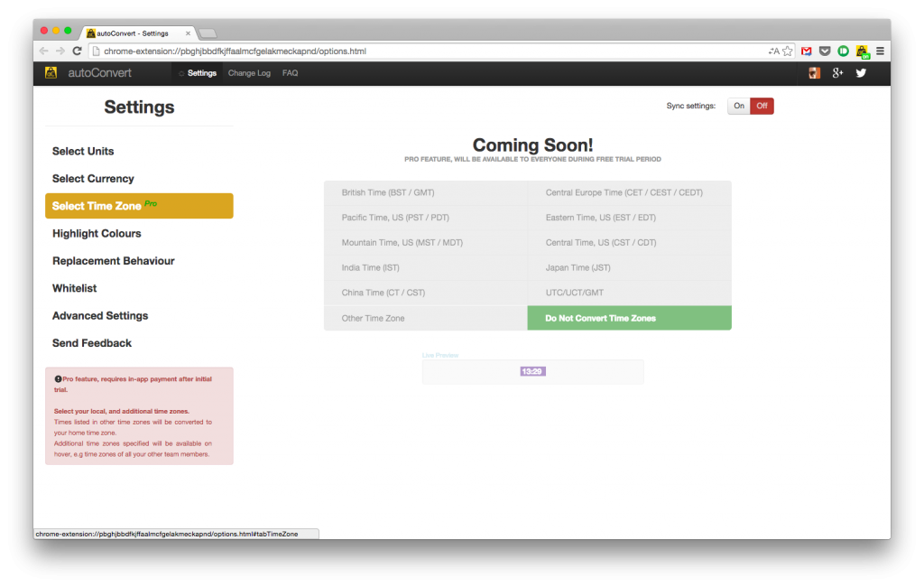This screenshot has height=587, width=924.
Task: Switch to the FAQ page
Action: [x=290, y=73]
